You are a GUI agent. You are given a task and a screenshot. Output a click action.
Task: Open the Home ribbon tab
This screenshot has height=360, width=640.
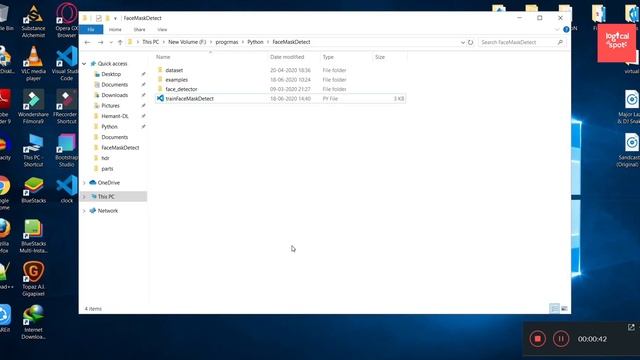pos(115,29)
